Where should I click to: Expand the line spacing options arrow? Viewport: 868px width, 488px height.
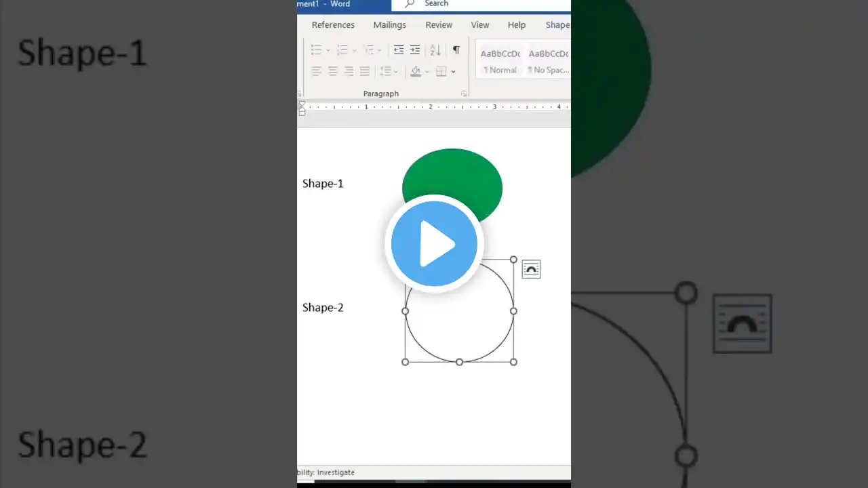(x=396, y=71)
